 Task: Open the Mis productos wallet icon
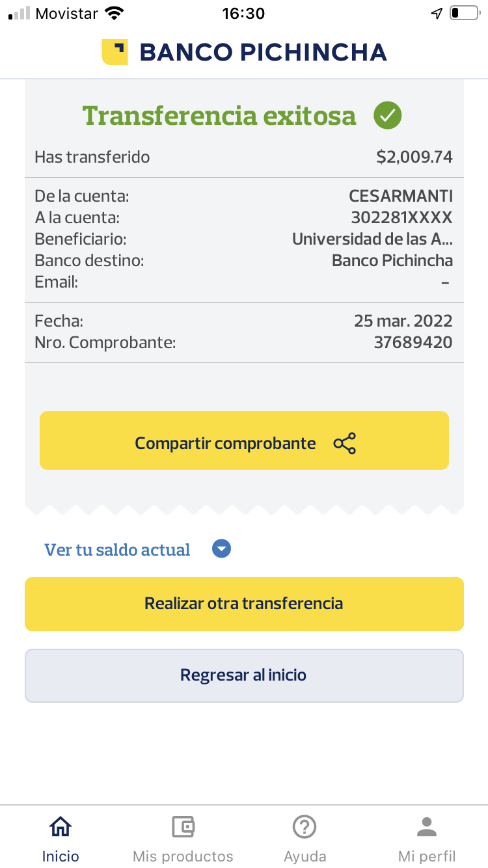point(183,827)
